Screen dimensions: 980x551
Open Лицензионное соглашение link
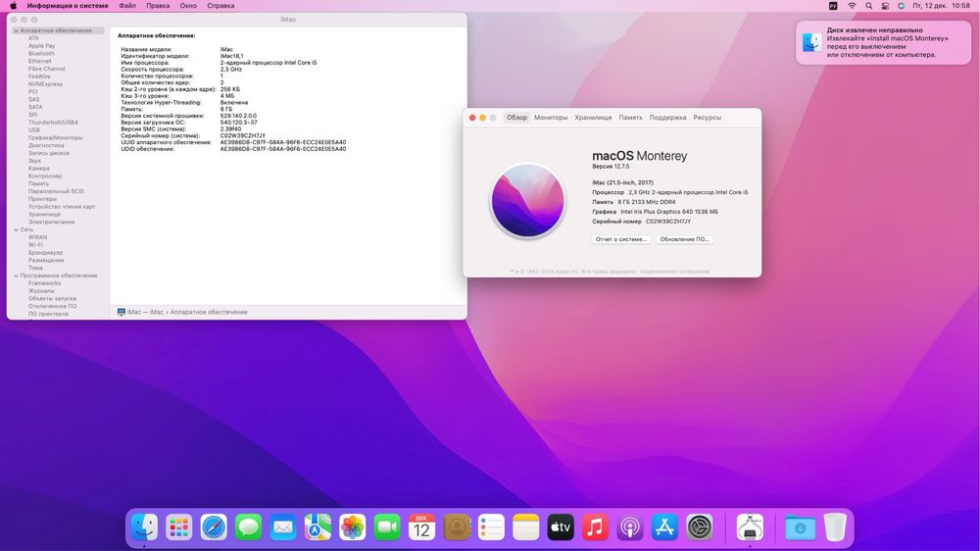[x=674, y=272]
